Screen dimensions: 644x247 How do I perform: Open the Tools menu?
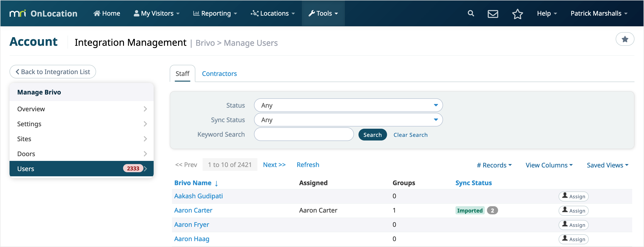point(323,13)
